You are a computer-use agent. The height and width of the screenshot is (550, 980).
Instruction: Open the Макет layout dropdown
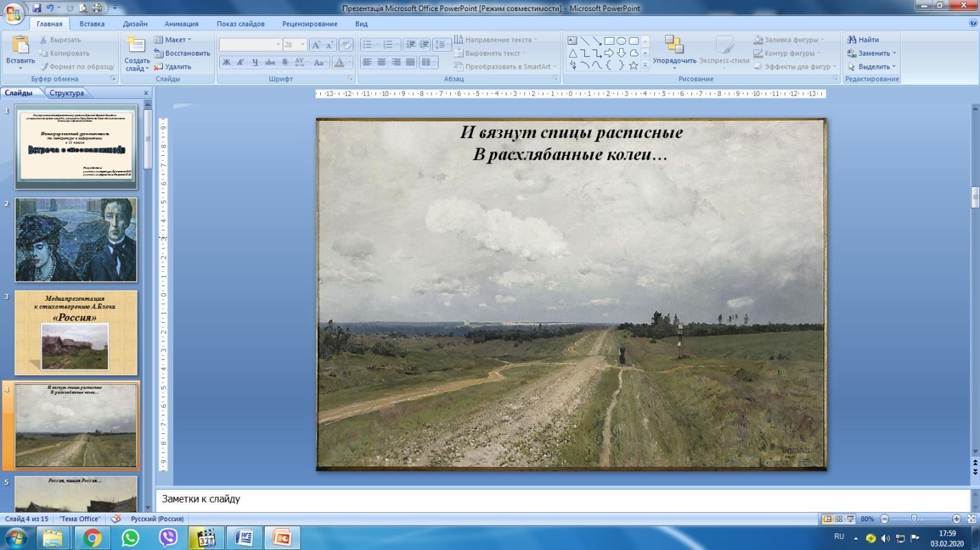(172, 40)
